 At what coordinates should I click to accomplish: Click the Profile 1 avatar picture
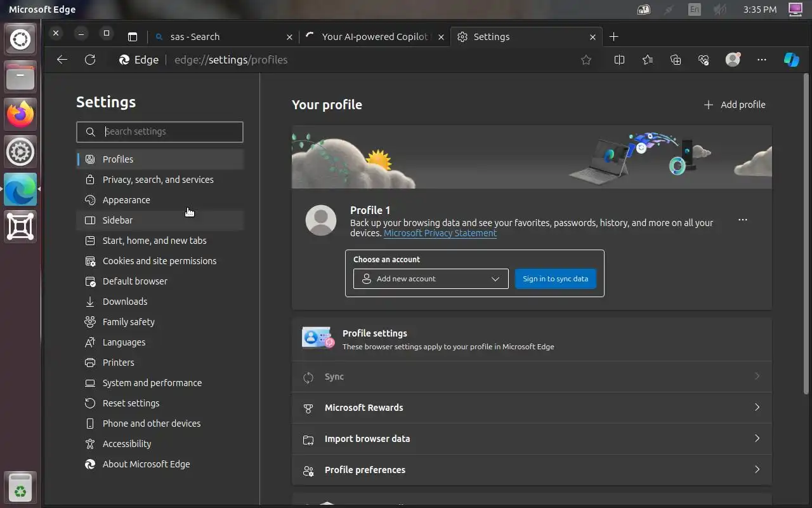coord(321,220)
